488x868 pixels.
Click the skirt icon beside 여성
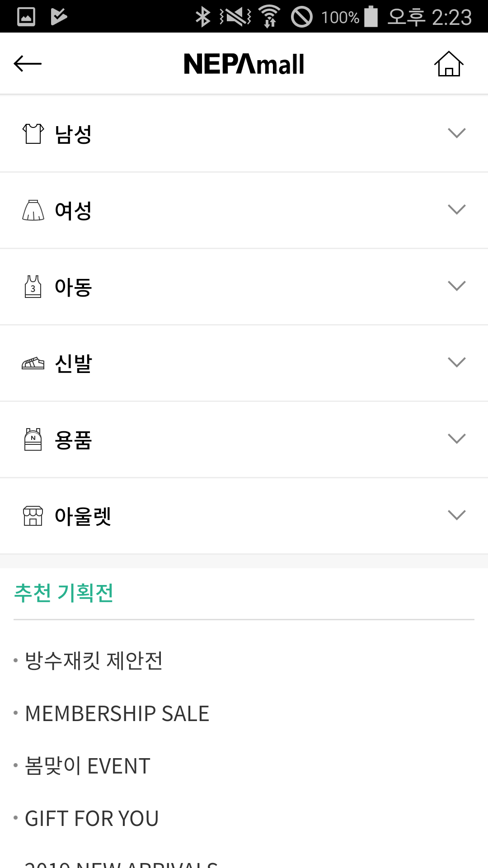coord(33,210)
